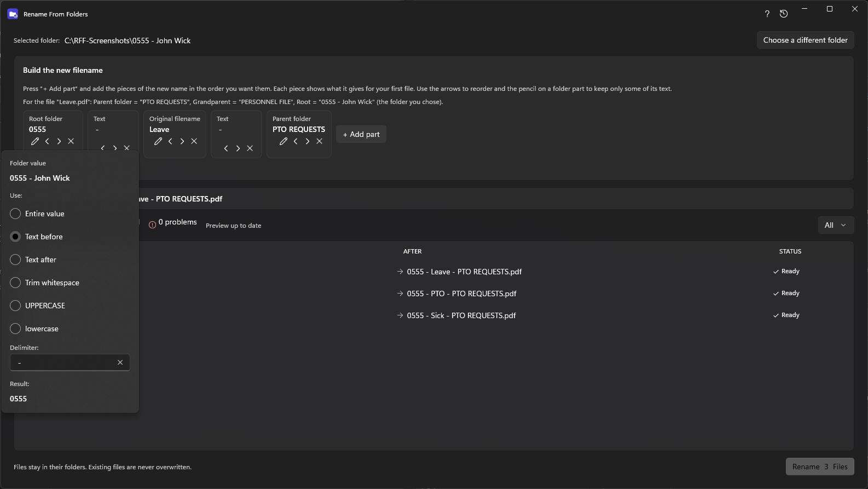Click the AFTER column header
868x489 pixels.
pyautogui.click(x=413, y=251)
